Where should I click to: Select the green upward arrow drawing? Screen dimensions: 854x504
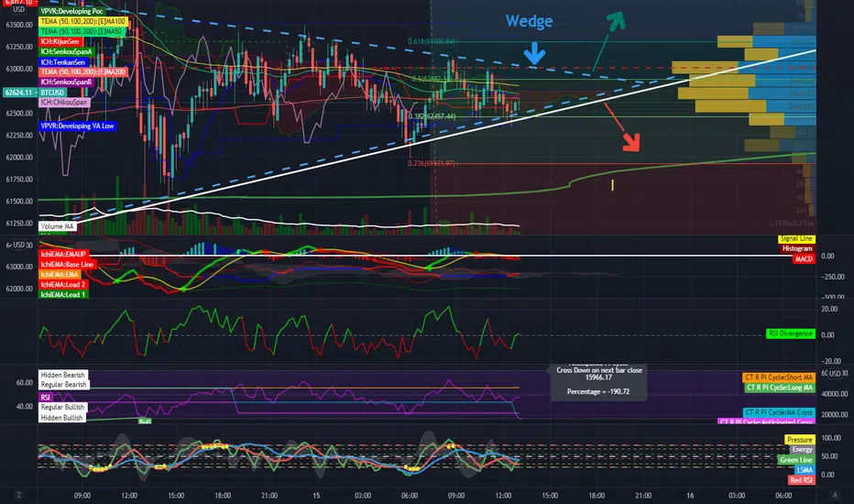pyautogui.click(x=609, y=42)
